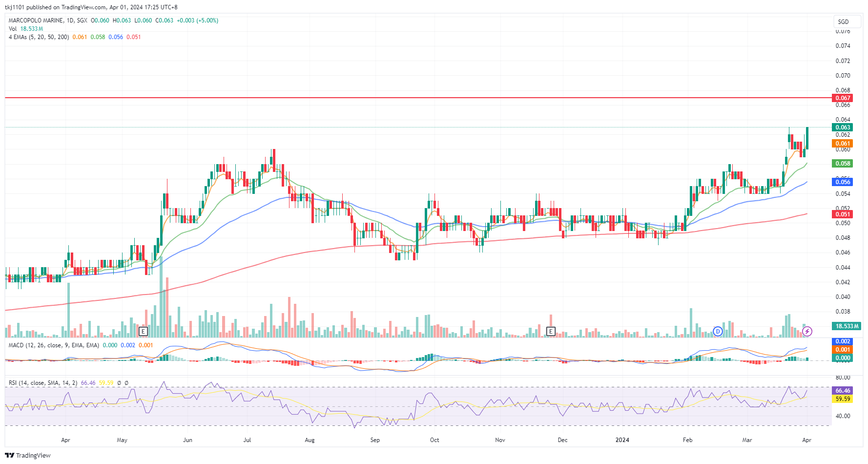Click the earnings E marker near May
This screenshot has height=464, width=868.
tap(143, 331)
